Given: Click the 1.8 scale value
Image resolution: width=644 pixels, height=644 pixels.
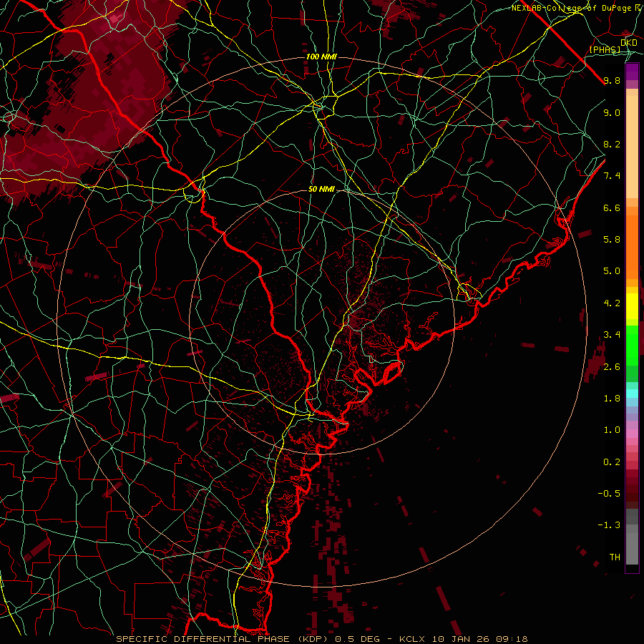Looking at the screenshot, I should pos(612,399).
